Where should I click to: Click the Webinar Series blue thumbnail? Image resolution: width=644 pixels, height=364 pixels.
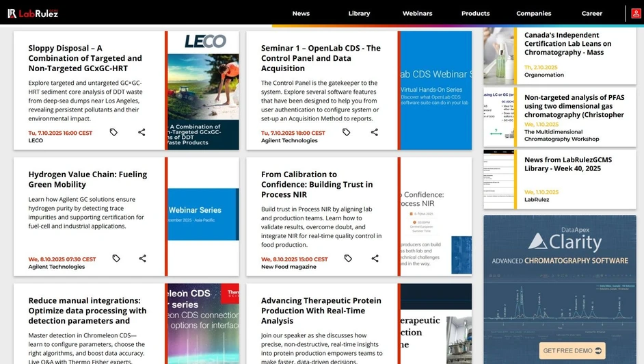(203, 214)
